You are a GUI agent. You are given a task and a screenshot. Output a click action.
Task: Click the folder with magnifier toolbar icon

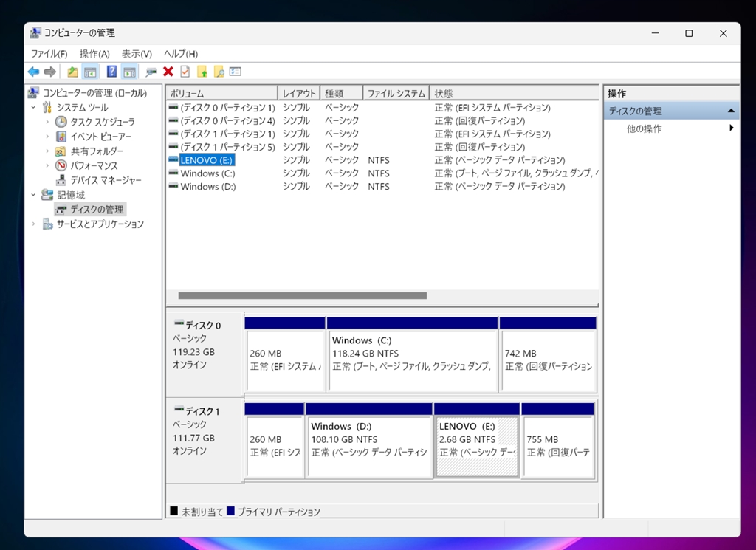click(x=219, y=72)
